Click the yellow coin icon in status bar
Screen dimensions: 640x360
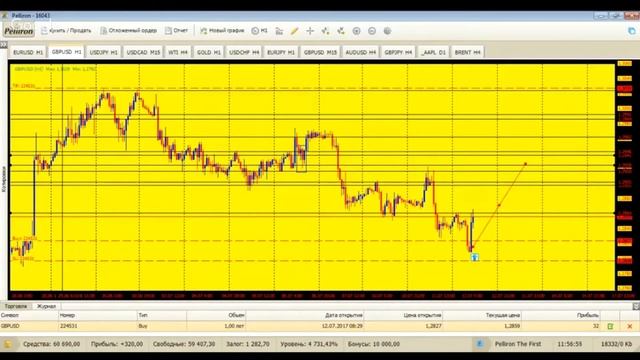coord(8,344)
